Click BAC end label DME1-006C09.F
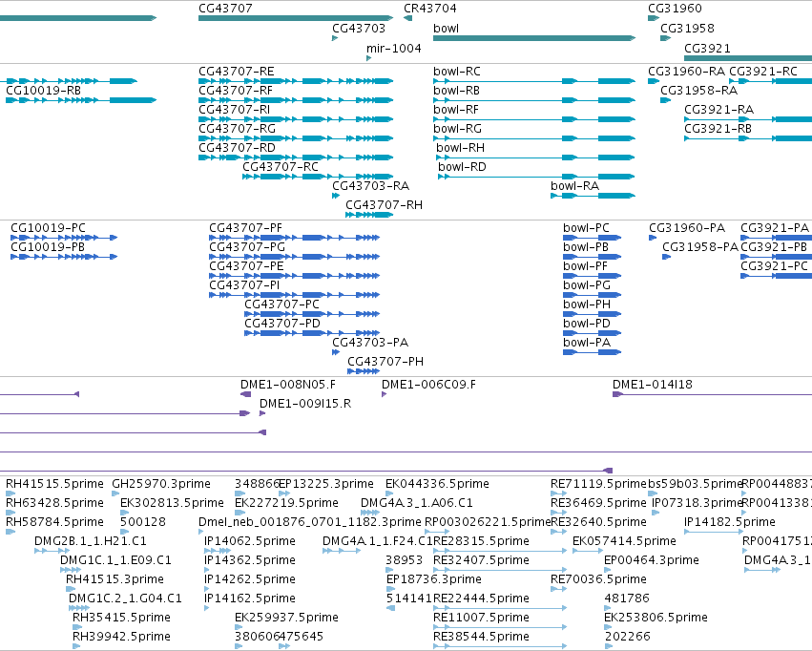 [428, 385]
